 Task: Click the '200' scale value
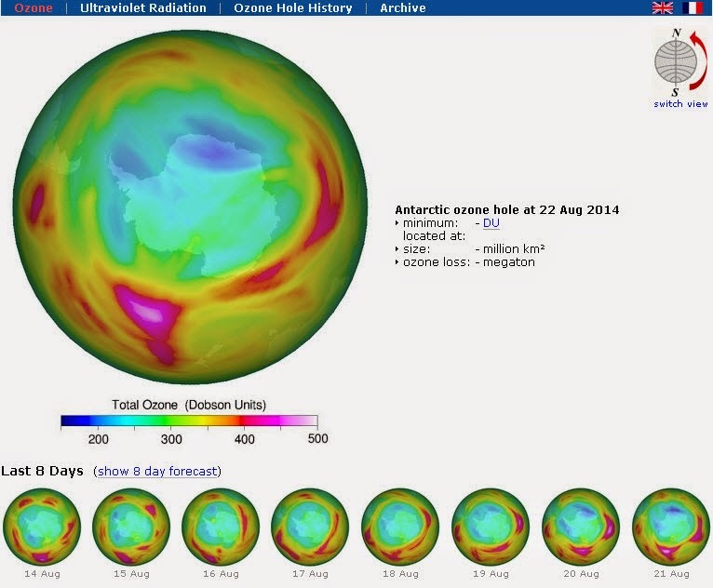point(99,439)
